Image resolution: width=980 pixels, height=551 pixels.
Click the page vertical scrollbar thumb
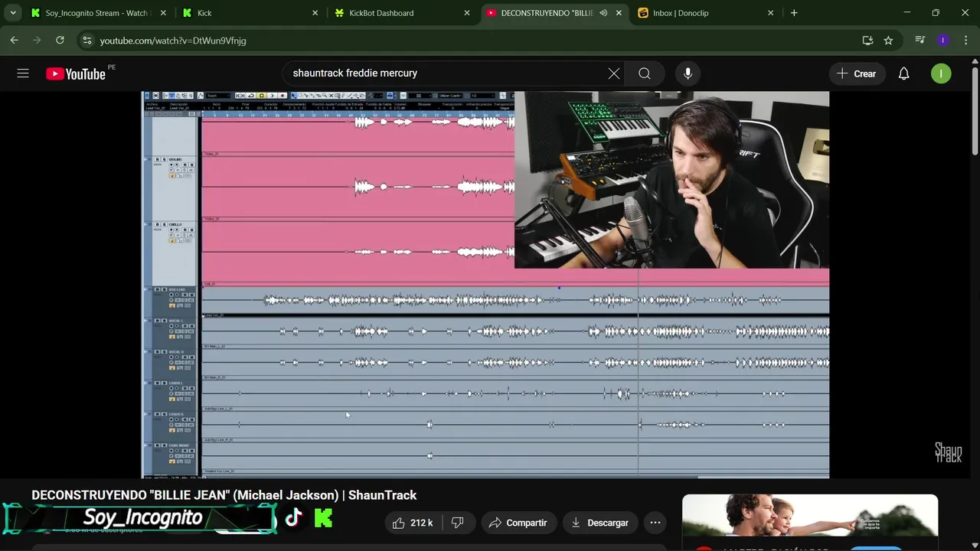pos(975,111)
